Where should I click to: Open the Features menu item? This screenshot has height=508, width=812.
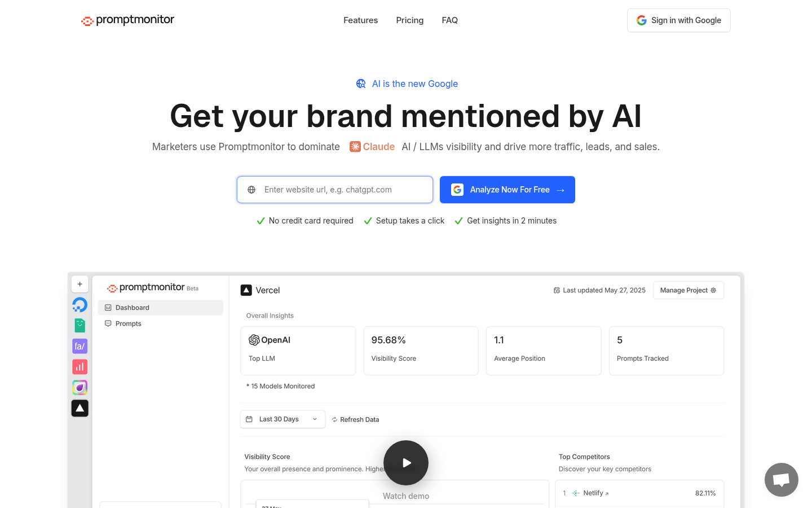click(360, 20)
